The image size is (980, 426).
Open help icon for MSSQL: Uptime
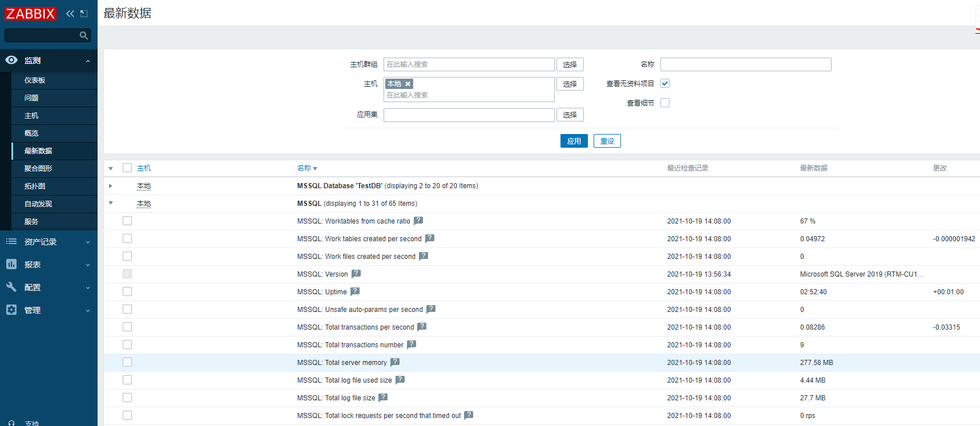[355, 291]
